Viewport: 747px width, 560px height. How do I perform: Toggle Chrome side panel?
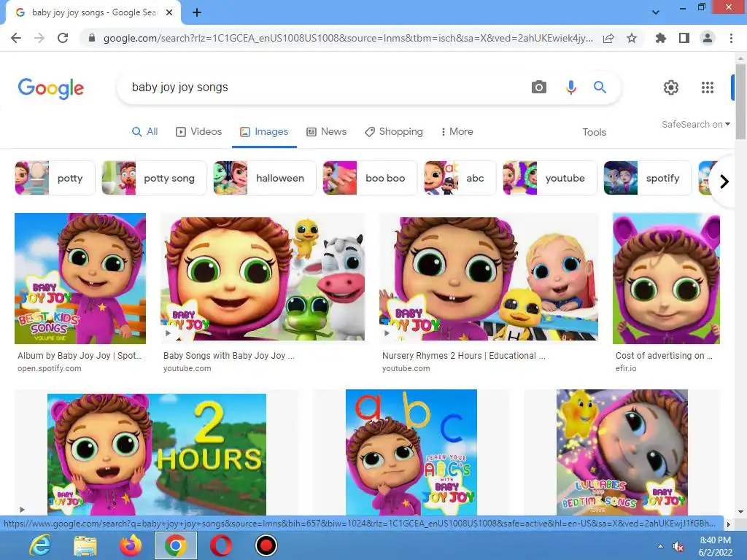coord(684,38)
